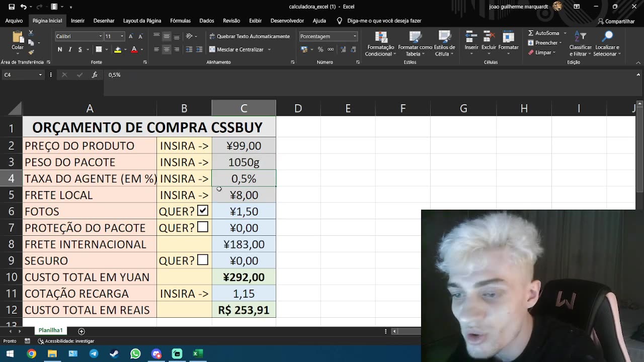This screenshot has width=644, height=362.
Task: Switch to the Layout da Página tab
Action: (142, 21)
